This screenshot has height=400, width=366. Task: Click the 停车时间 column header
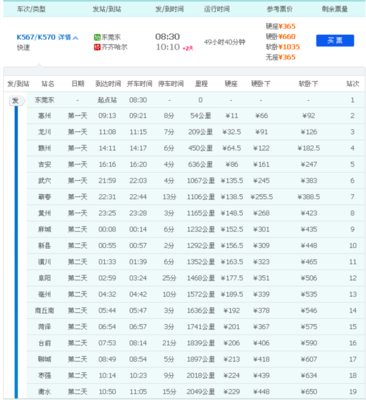tap(171, 84)
